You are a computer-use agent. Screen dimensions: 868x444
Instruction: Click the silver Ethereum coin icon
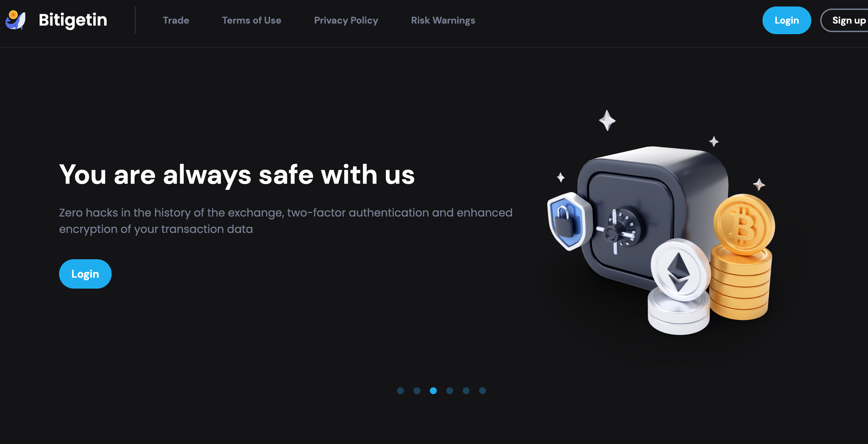point(680,269)
